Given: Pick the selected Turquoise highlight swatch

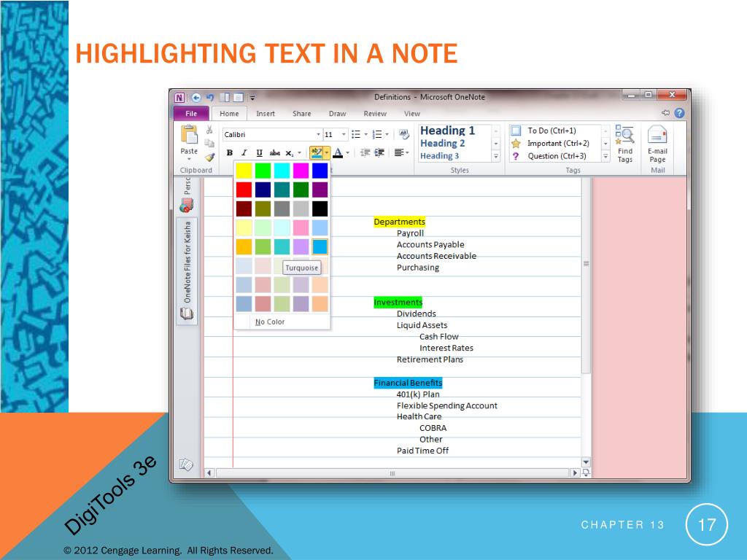Looking at the screenshot, I should pos(320,246).
